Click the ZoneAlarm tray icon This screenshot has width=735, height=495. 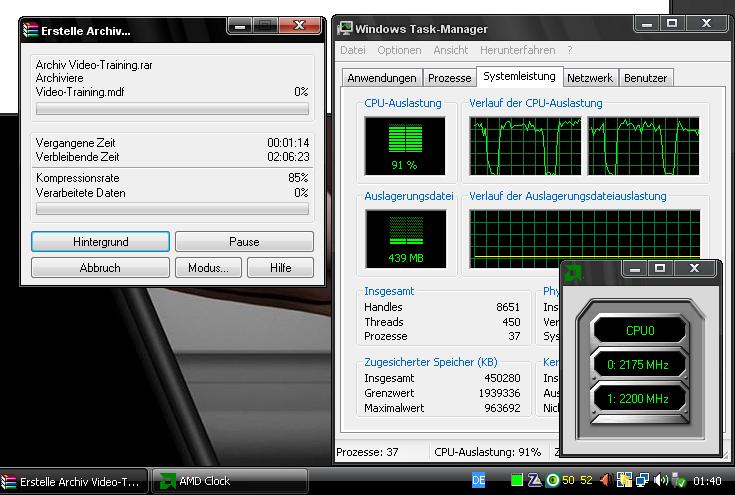tap(534, 480)
